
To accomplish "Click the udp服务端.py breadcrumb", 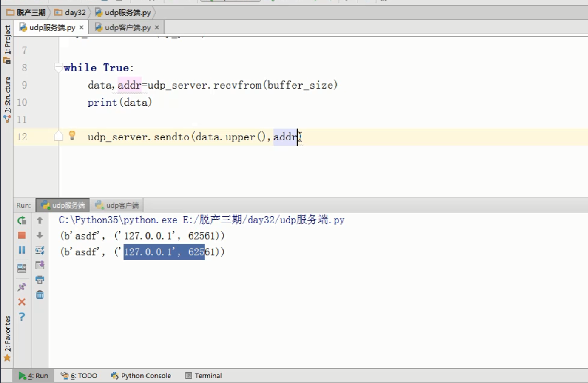I will (x=123, y=12).
